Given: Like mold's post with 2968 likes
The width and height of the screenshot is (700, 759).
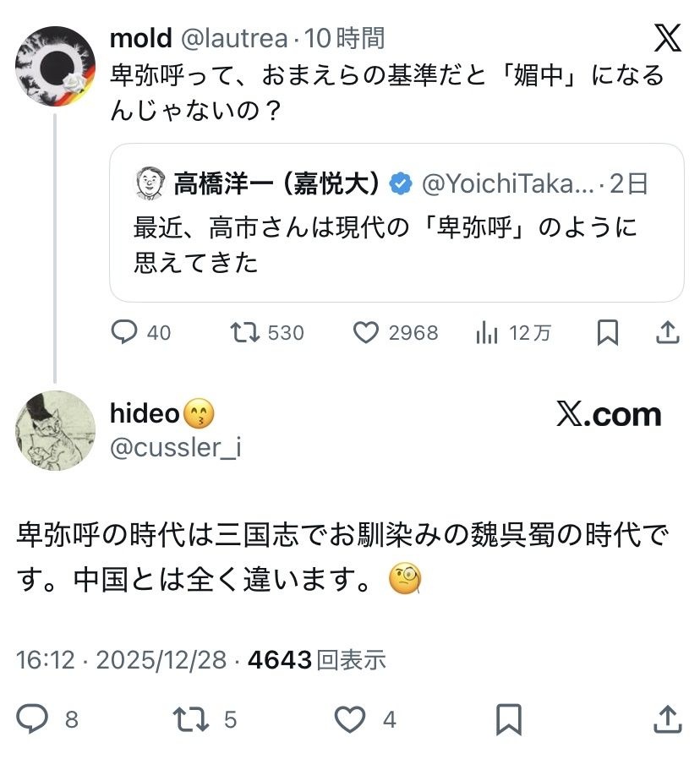Looking at the screenshot, I should tap(365, 333).
